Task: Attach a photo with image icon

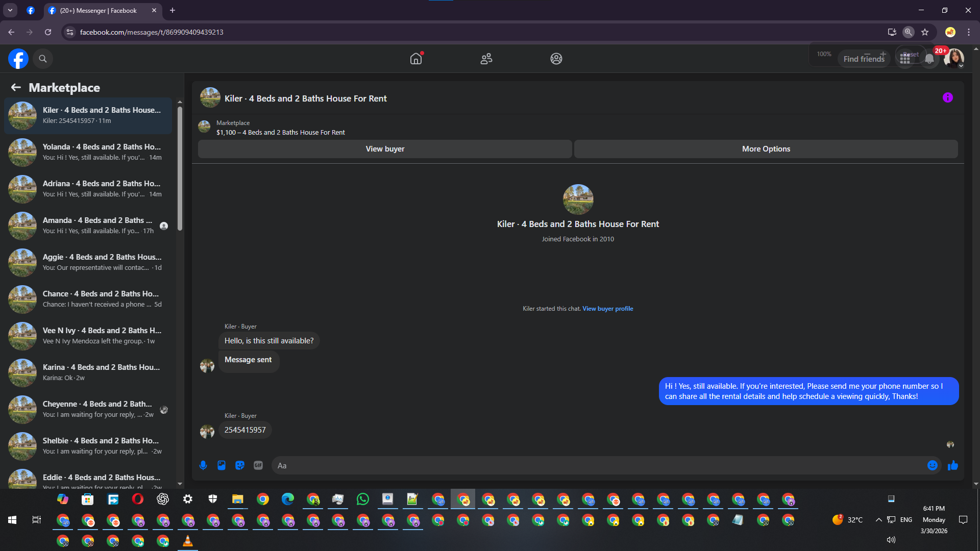Action: (x=222, y=465)
